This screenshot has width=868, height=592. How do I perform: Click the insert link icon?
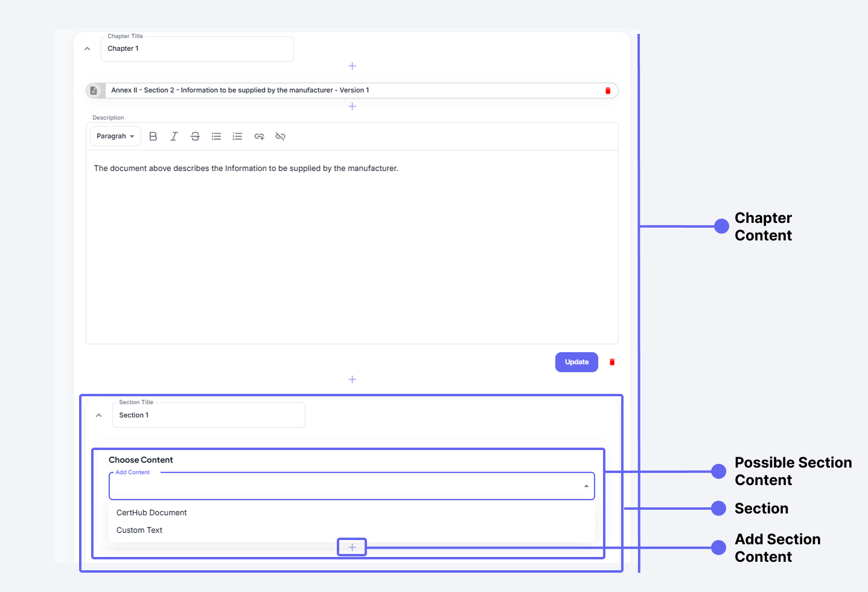coord(259,137)
